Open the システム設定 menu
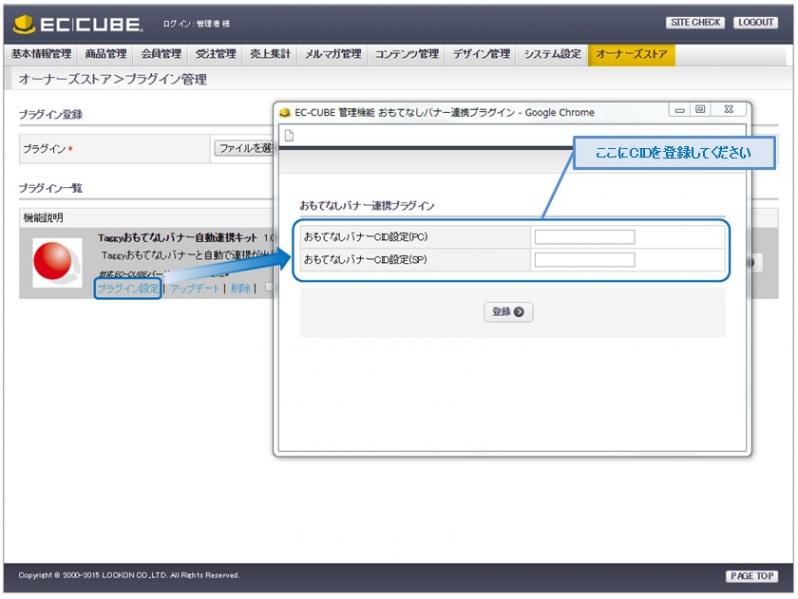The width and height of the screenshot is (798, 599). coord(552,54)
